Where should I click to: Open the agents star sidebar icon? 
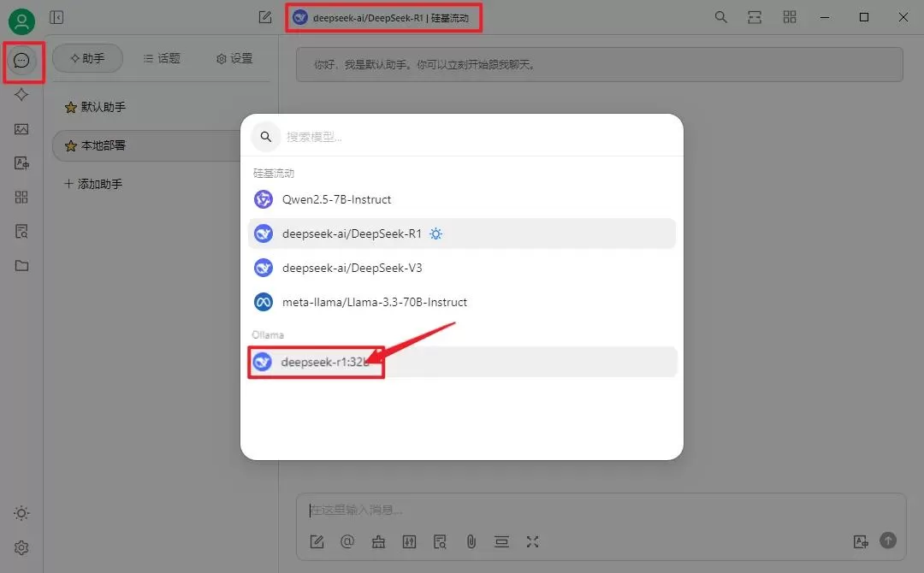tap(21, 94)
